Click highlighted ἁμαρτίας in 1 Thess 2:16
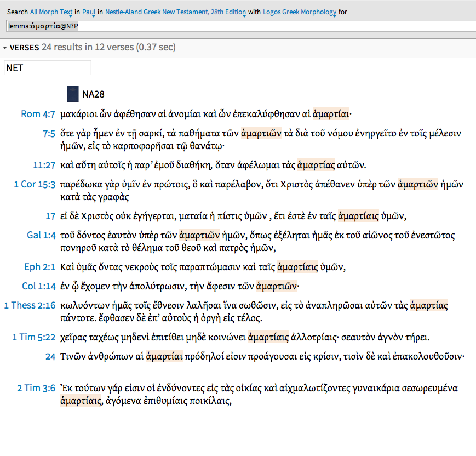 click(429, 305)
